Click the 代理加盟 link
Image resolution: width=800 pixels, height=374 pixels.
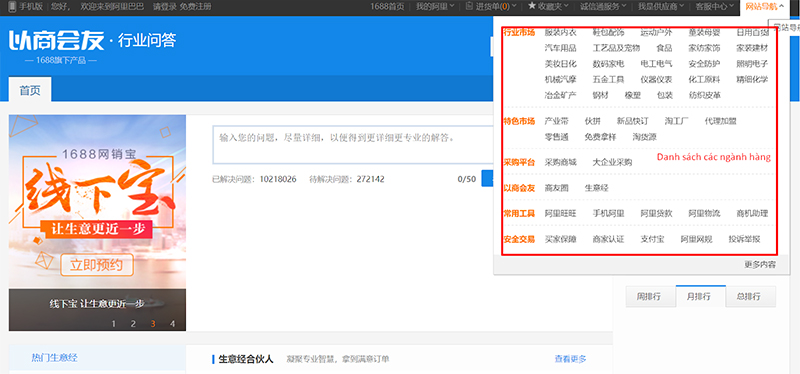720,121
